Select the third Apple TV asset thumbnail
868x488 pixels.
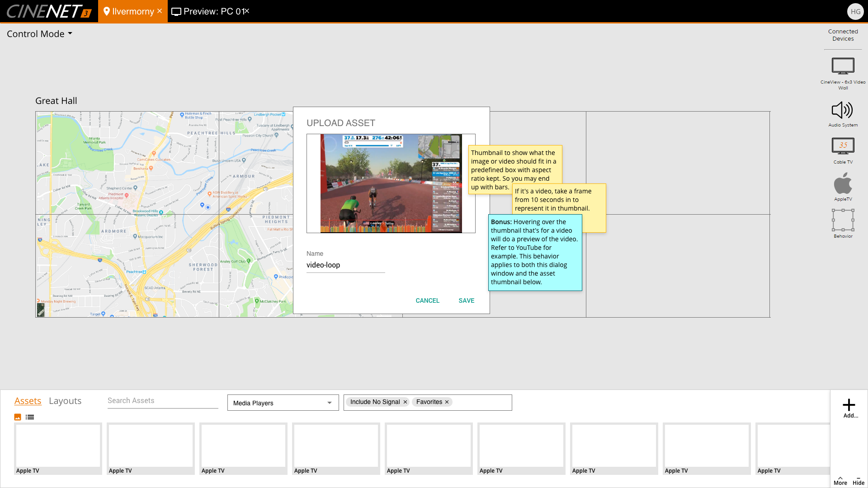click(x=243, y=449)
